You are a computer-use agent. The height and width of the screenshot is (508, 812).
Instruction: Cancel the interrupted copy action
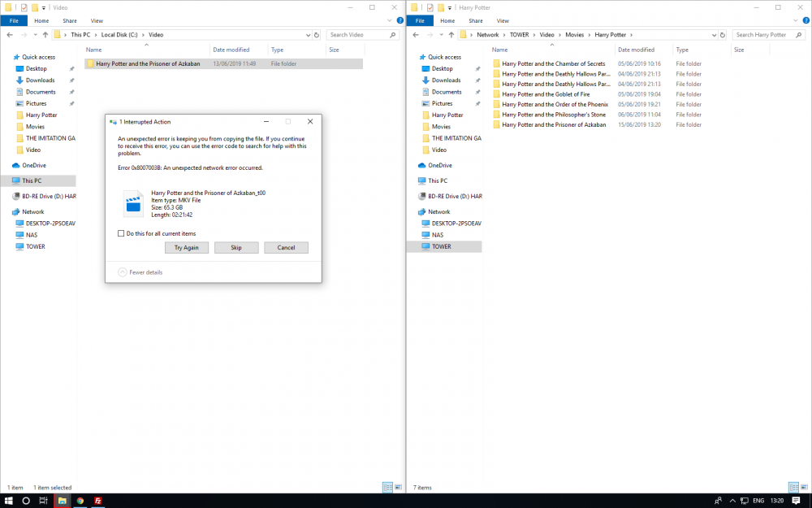tap(286, 248)
